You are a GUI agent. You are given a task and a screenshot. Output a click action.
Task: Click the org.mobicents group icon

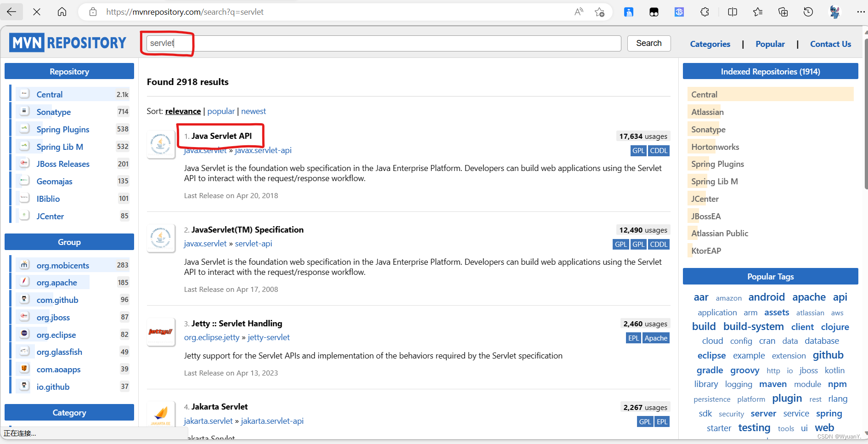click(24, 263)
